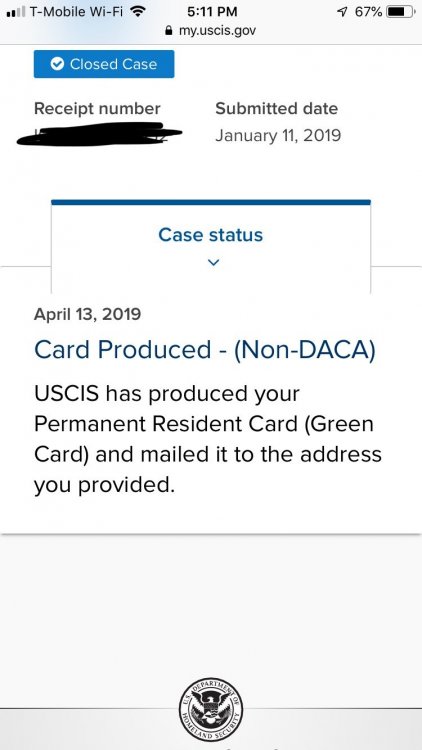Tap the T-Mobile Wi-Fi carrier label
422x750 pixels.
[x=77, y=11]
